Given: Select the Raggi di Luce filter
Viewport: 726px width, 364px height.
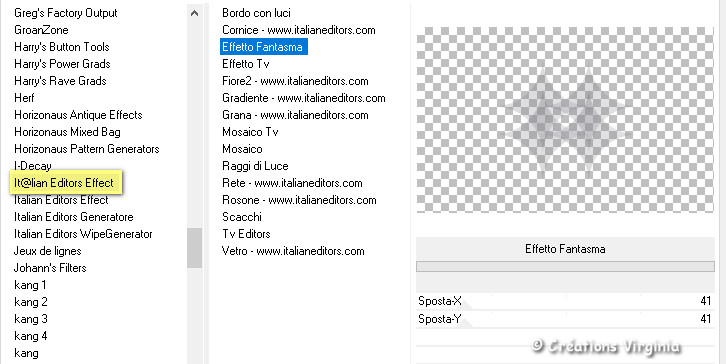Looking at the screenshot, I should point(255,166).
